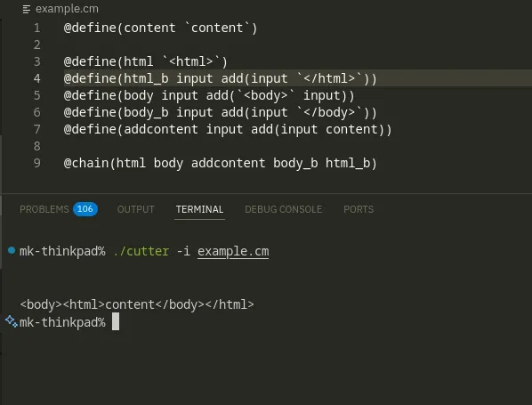Click the example.cm file icon in breadcrumb
This screenshot has height=405, width=532.
point(26,10)
